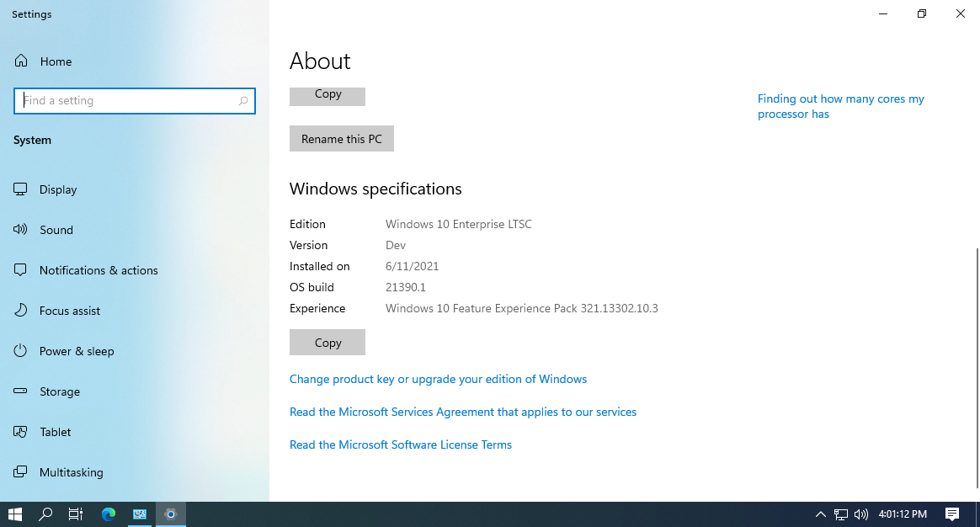
Task: Click the Rename this PC button
Action: click(x=341, y=139)
